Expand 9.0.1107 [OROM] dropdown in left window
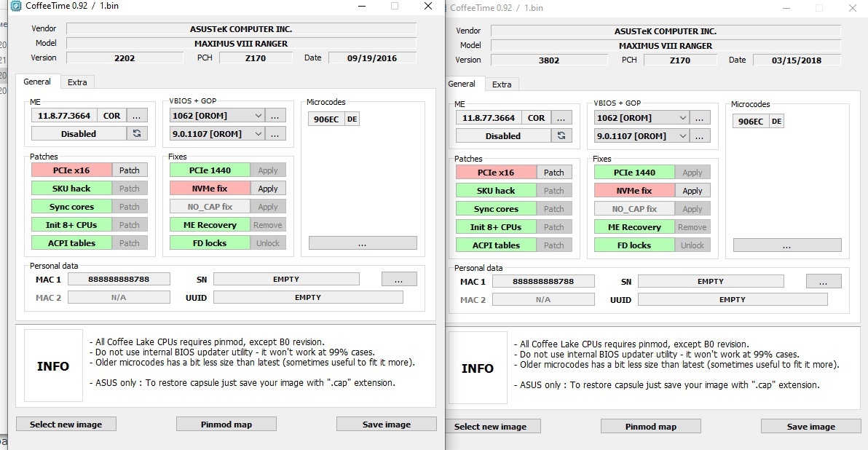Screen dimensions: 868x450 click(258, 134)
